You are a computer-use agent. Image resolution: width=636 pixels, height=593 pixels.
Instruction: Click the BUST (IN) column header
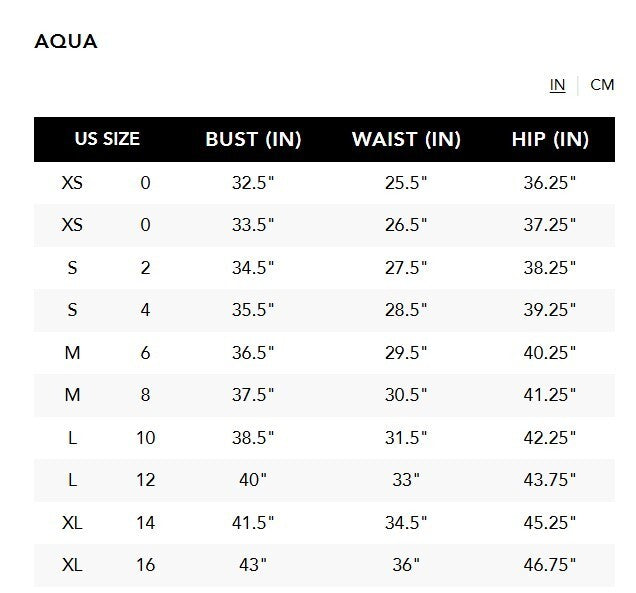tap(253, 139)
